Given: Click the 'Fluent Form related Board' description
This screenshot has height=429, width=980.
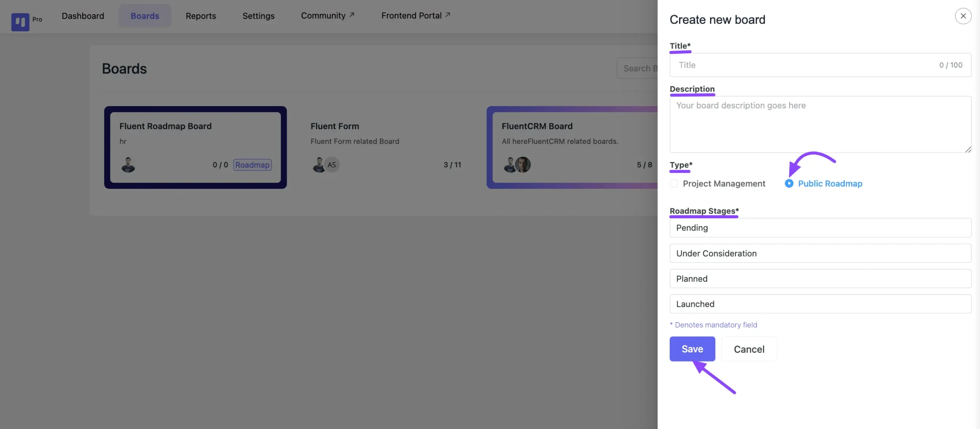Looking at the screenshot, I should point(355,141).
